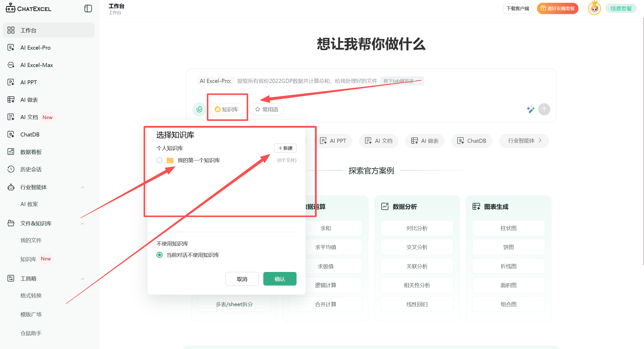The height and width of the screenshot is (349, 644).
Task: Click 续费套餐 button
Action: click(621, 8)
